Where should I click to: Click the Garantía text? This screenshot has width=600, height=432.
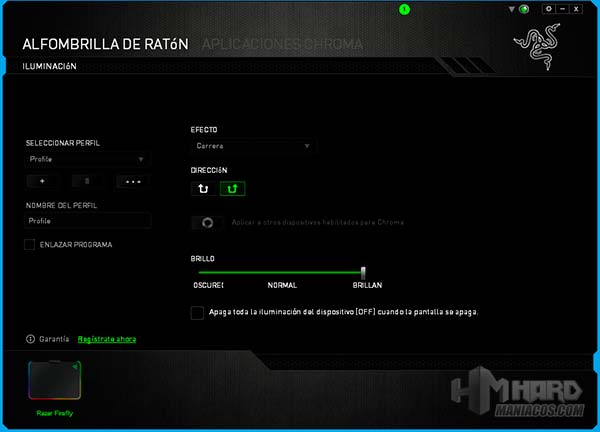(54, 339)
